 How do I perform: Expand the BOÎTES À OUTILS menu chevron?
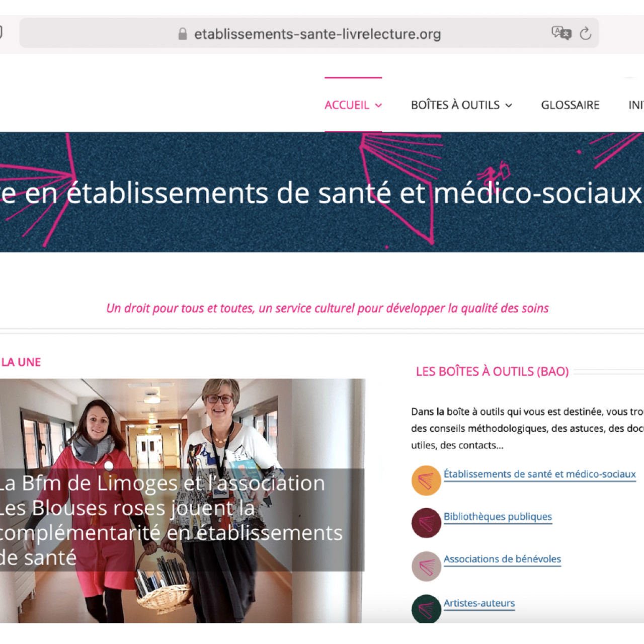point(509,105)
